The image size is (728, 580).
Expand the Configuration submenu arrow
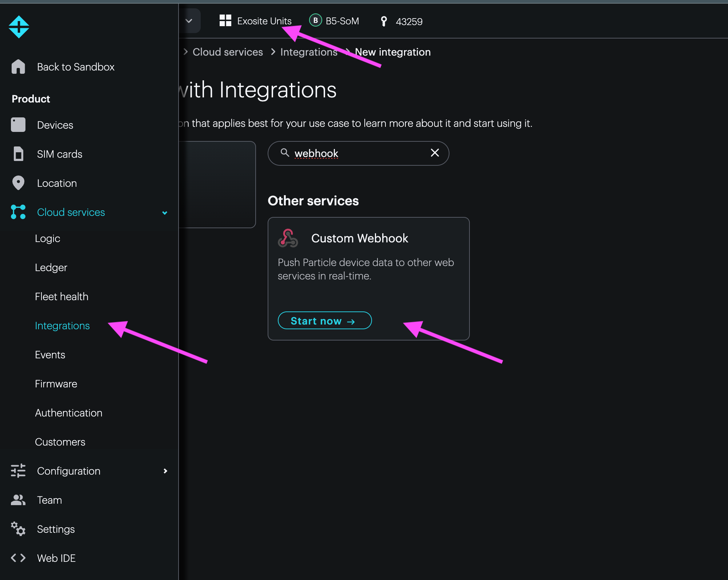click(x=165, y=471)
